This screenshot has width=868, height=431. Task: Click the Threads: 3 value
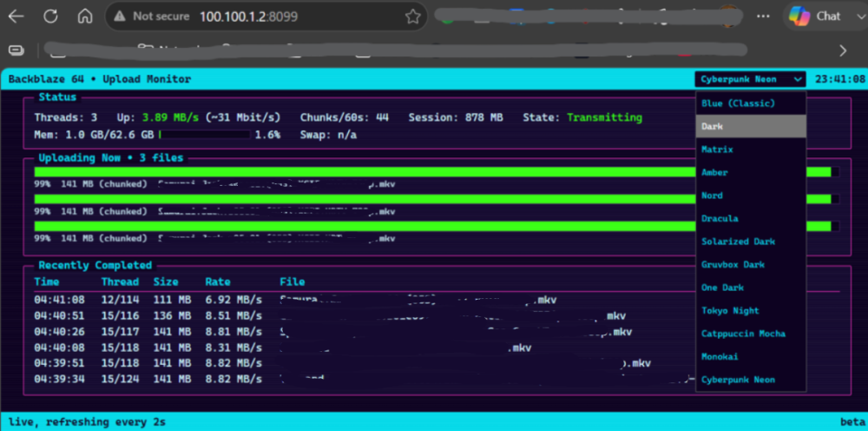(66, 117)
